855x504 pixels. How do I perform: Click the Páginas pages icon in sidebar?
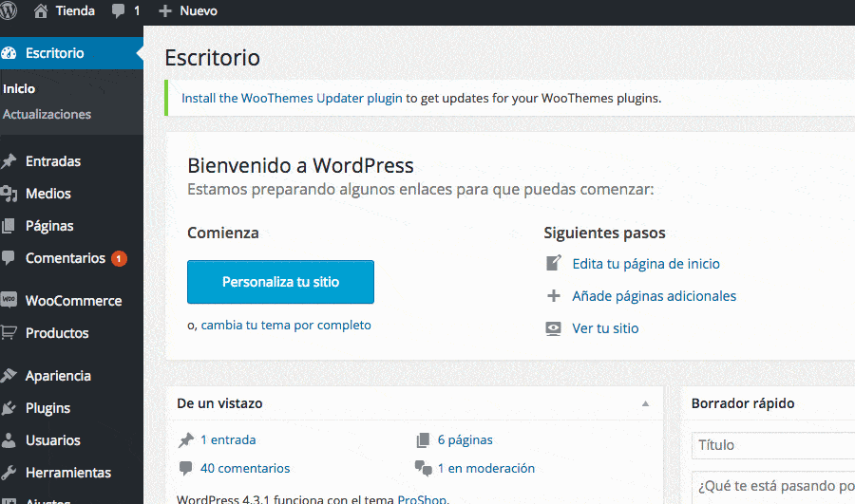click(9, 226)
